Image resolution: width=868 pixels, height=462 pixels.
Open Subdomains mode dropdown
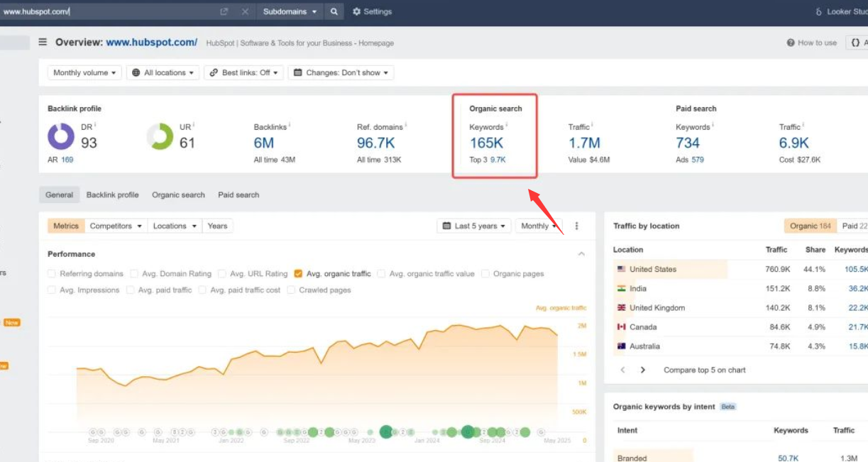(x=290, y=11)
